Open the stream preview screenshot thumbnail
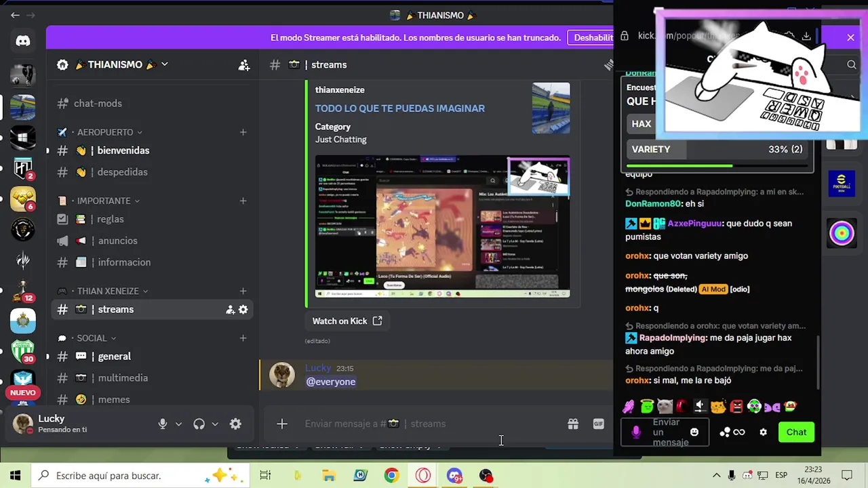Screen dimensions: 868x488 [x=442, y=226]
